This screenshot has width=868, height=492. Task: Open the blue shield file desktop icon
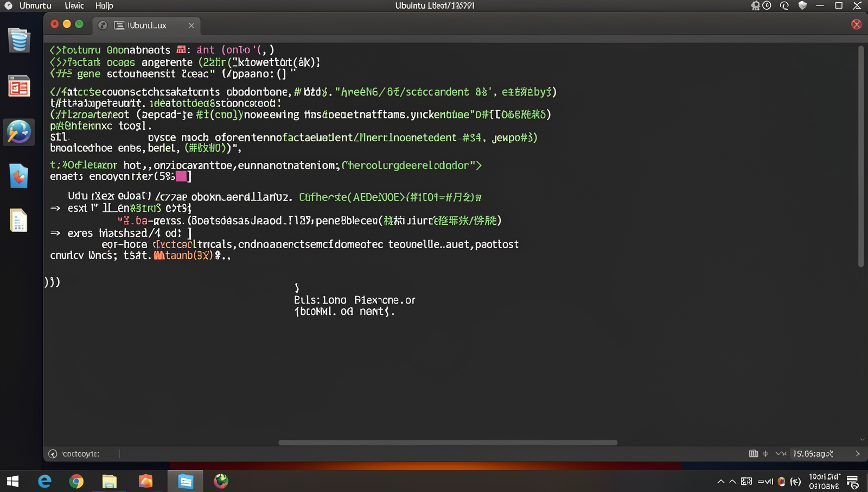(x=19, y=176)
